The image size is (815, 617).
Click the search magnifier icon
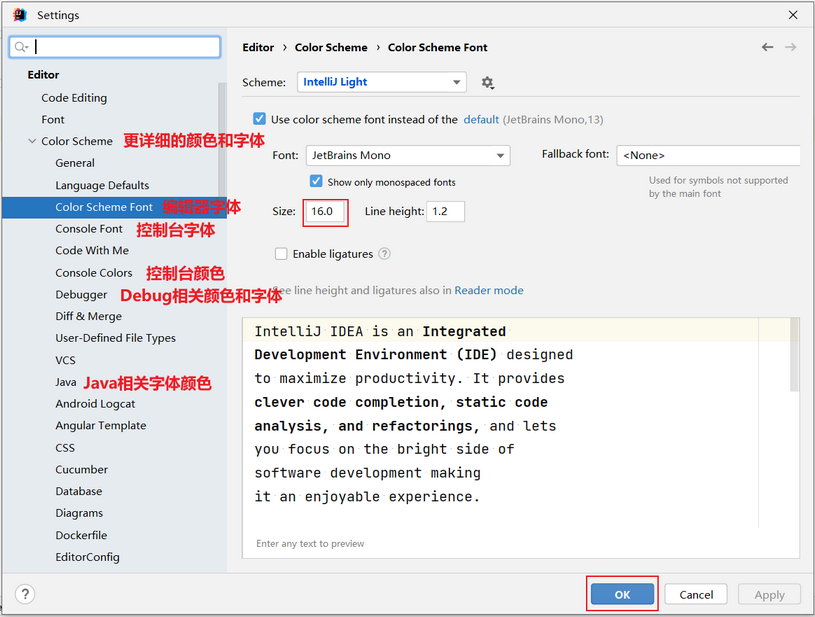21,47
